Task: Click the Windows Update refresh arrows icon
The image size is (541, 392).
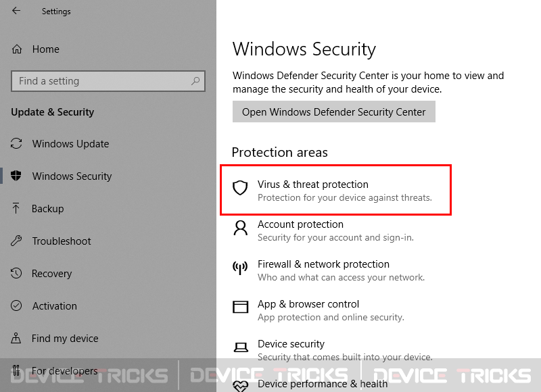Action: pyautogui.click(x=16, y=143)
